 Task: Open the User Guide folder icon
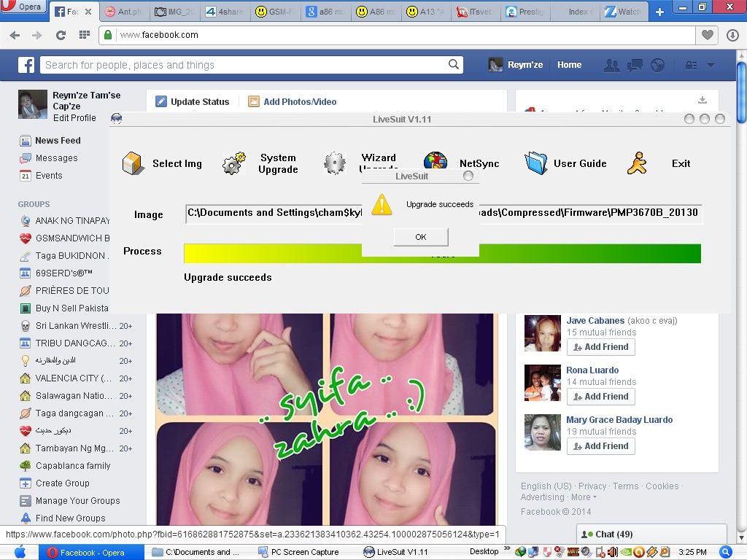[x=536, y=163]
